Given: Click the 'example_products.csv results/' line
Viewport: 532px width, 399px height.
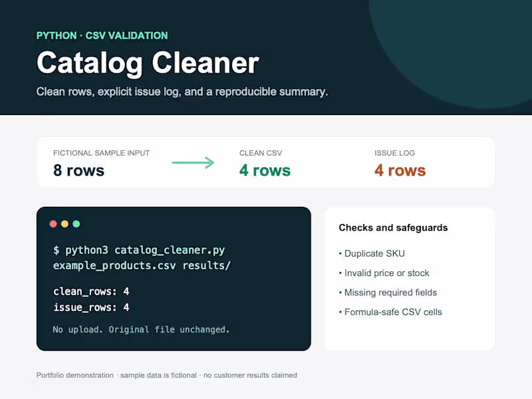Looking at the screenshot, I should pyautogui.click(x=142, y=265).
